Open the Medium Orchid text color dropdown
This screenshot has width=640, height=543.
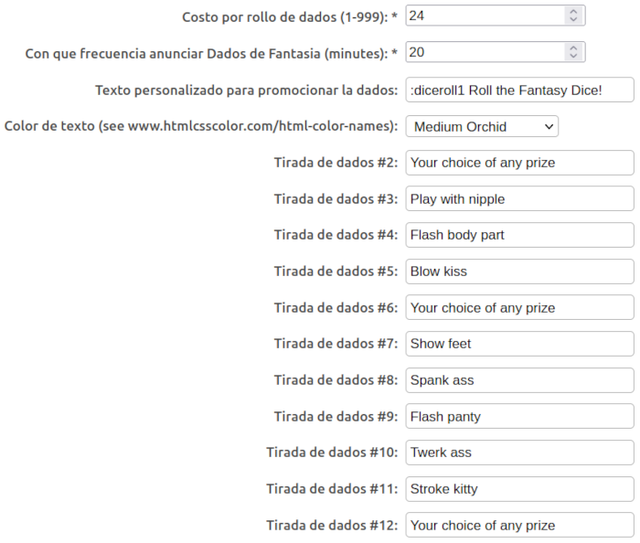[x=481, y=126]
